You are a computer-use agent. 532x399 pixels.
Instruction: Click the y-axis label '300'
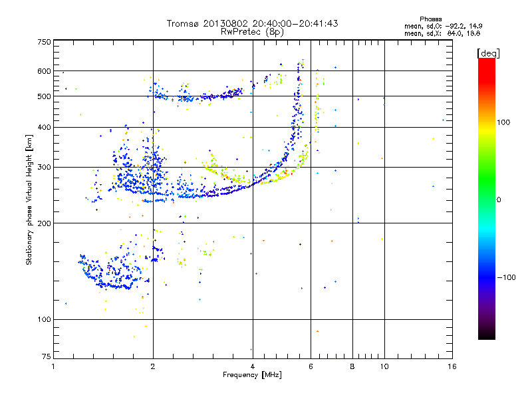(44, 167)
